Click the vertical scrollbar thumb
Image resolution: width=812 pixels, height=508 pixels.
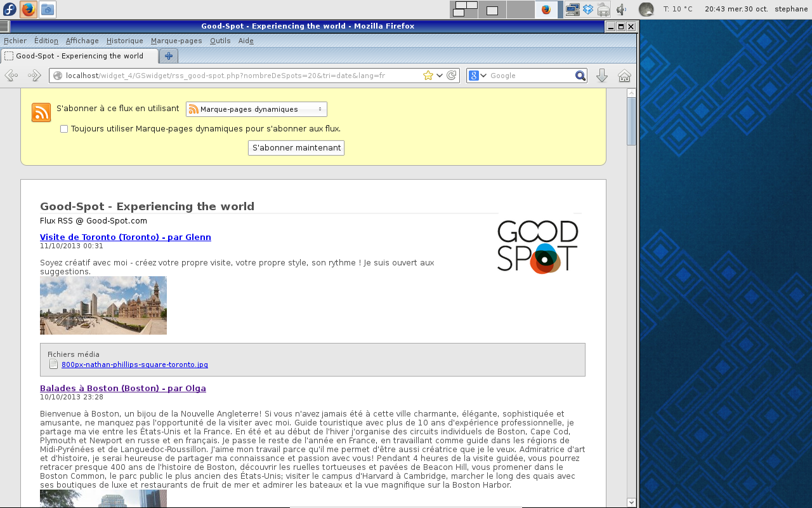pyautogui.click(x=631, y=121)
